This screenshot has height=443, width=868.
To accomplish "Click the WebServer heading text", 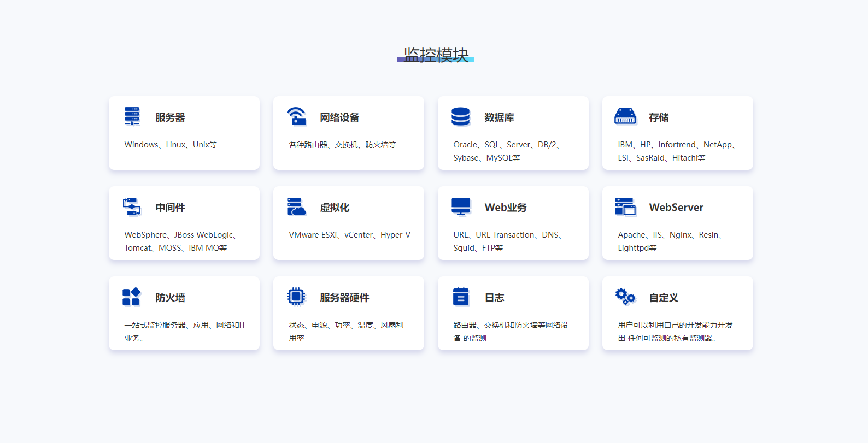I will coord(676,208).
